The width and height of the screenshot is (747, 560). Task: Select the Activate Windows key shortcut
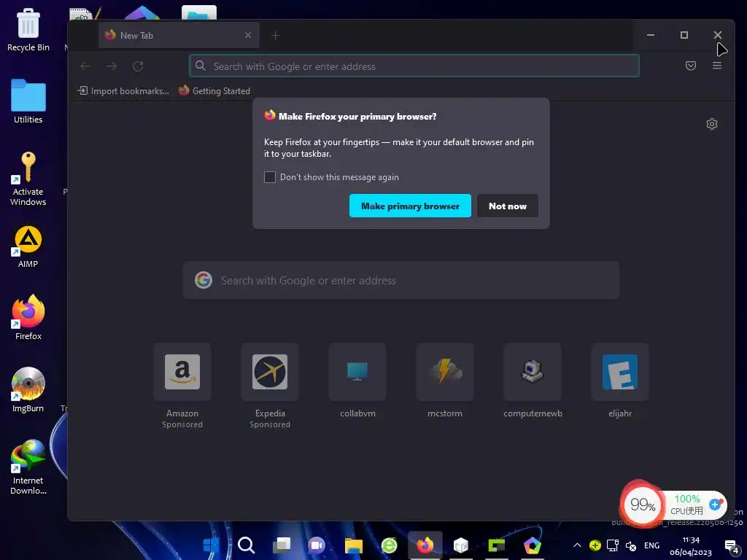click(x=28, y=179)
